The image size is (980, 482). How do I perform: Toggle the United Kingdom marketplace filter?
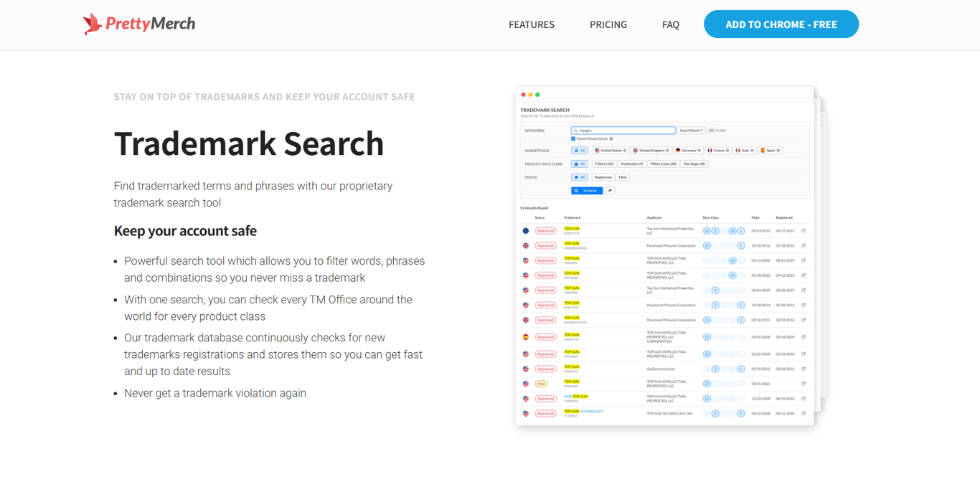pos(651,151)
